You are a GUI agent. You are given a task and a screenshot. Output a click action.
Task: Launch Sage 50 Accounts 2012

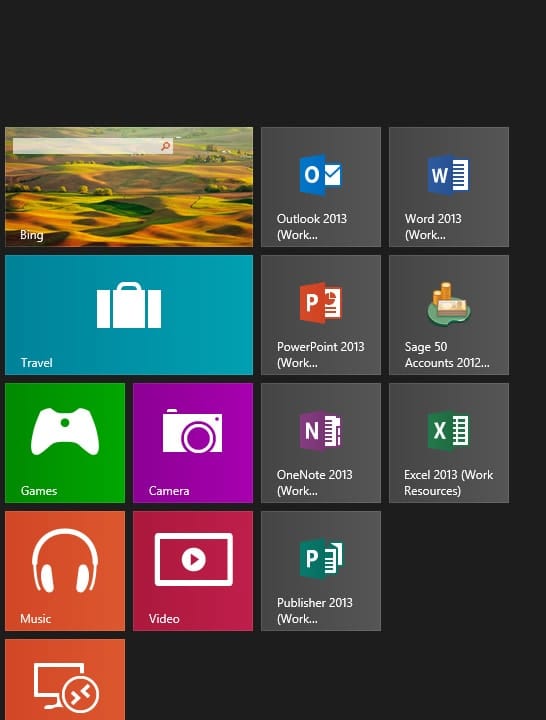point(449,315)
